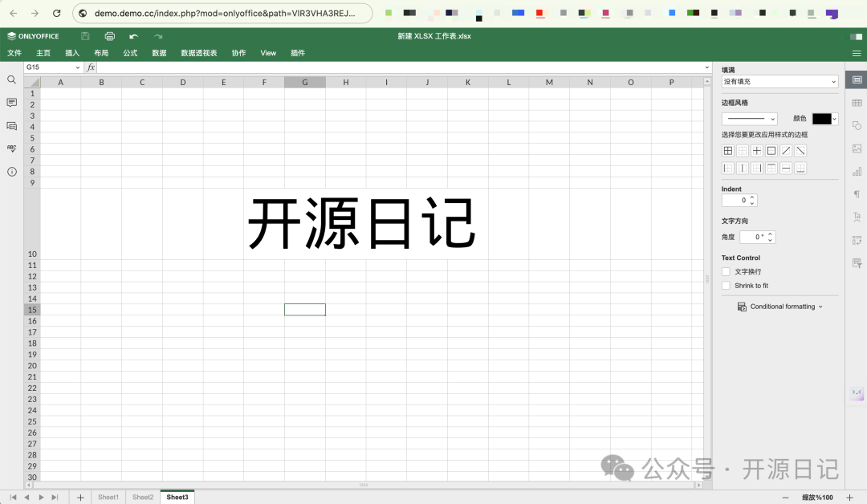The width and height of the screenshot is (867, 504).
Task: Click the Print icon in the header
Action: click(110, 36)
